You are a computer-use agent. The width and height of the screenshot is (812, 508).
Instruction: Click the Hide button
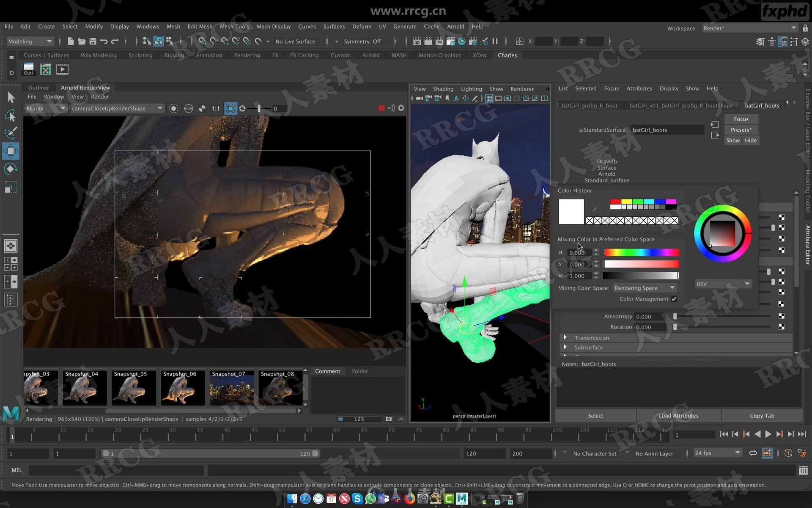751,141
